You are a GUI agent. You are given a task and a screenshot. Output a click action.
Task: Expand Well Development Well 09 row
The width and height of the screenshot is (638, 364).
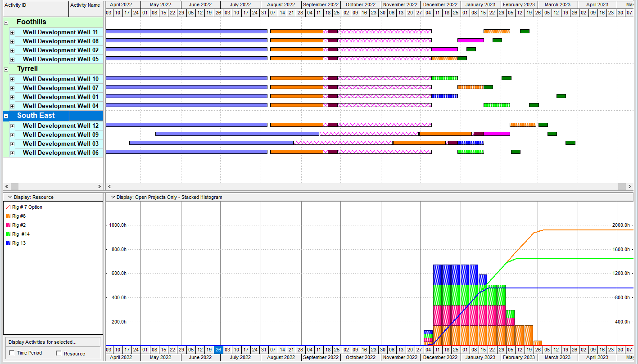tap(13, 135)
